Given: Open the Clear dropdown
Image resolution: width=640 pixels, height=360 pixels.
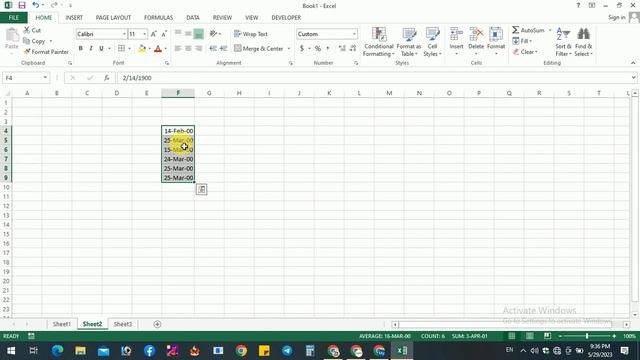Looking at the screenshot, I should click(525, 52).
